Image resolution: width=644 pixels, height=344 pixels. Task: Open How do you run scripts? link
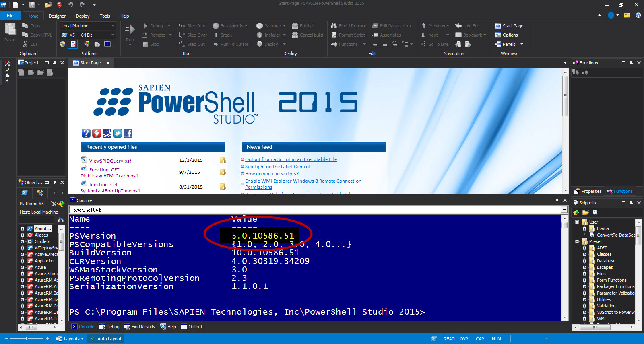pyautogui.click(x=272, y=174)
